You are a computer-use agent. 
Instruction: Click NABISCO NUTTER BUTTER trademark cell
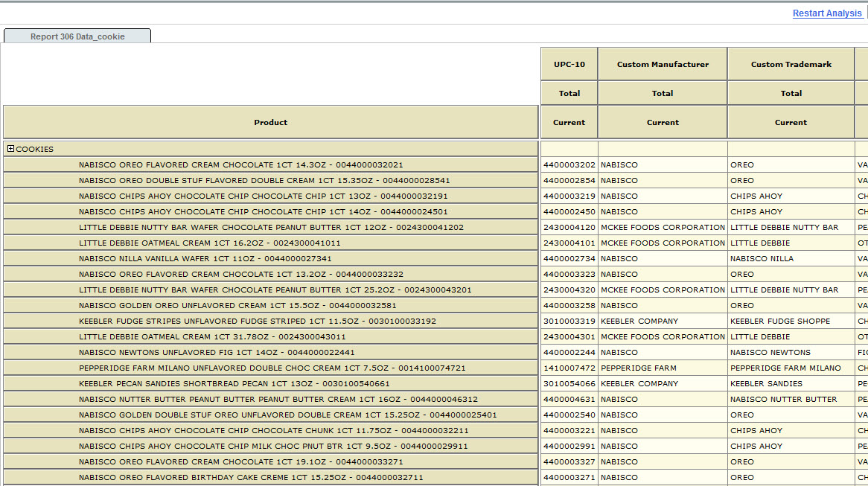click(791, 399)
